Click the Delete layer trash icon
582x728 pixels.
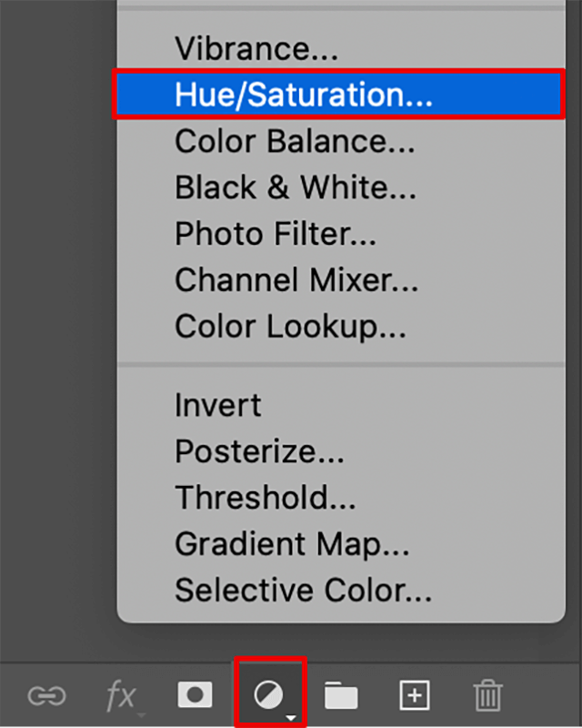tap(488, 696)
